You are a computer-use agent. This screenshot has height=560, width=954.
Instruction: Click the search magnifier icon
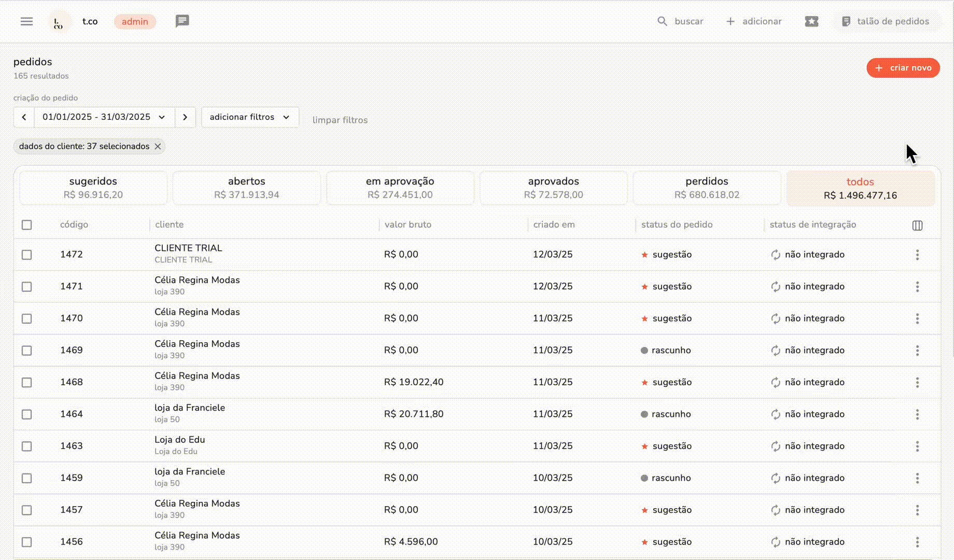click(x=662, y=21)
